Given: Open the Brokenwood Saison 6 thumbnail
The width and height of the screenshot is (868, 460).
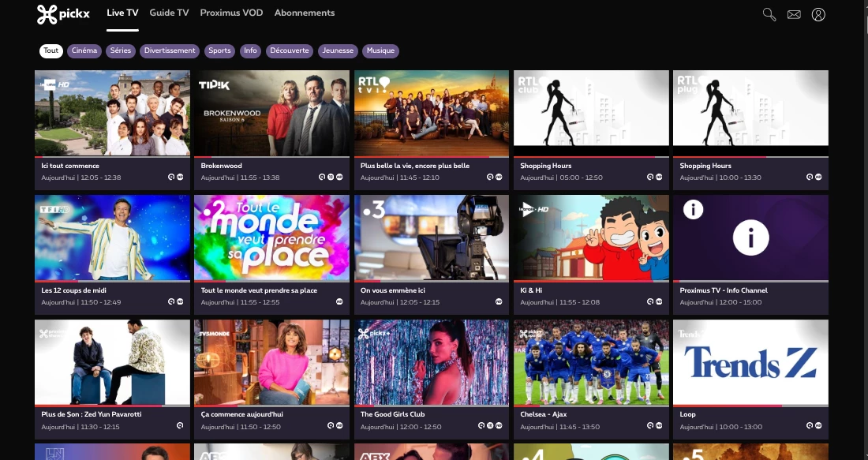Looking at the screenshot, I should pos(271,113).
